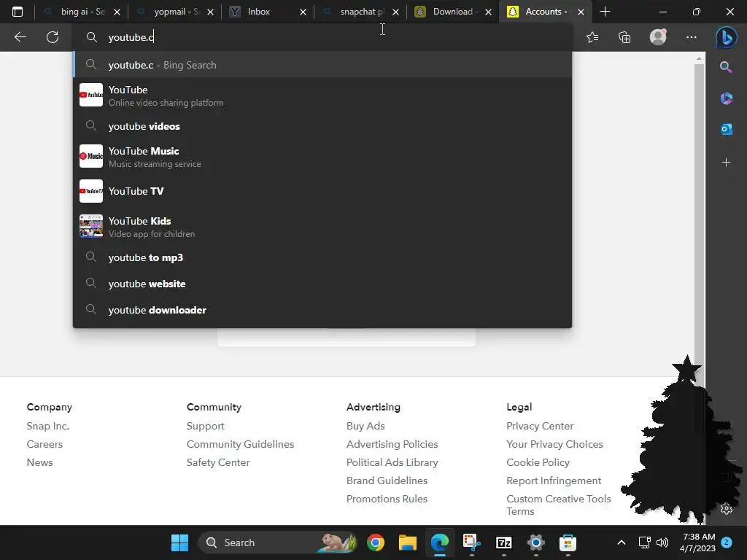
Task: Switch to the bing ai tab
Action: coord(81,12)
